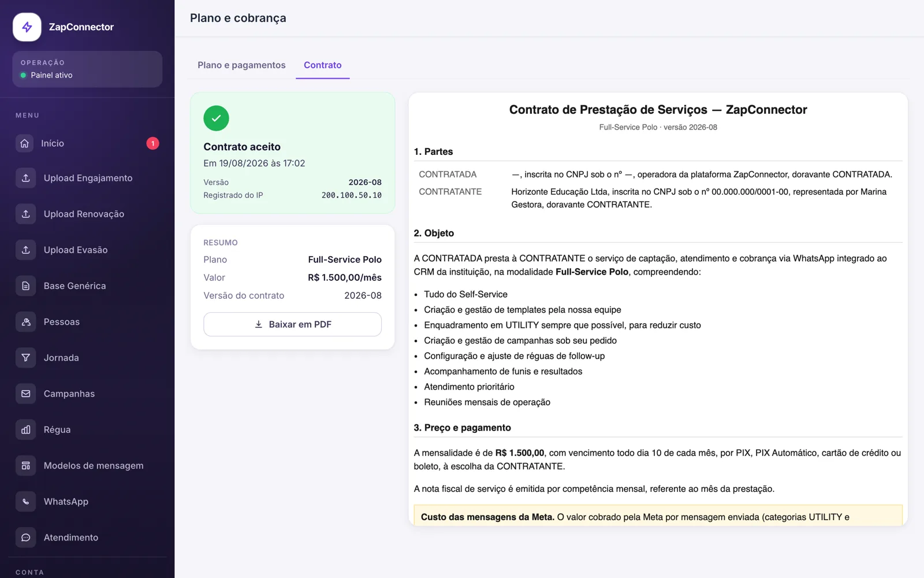Navigate to Régua in the menu
Image resolution: width=924 pixels, height=578 pixels.
pyautogui.click(x=87, y=429)
